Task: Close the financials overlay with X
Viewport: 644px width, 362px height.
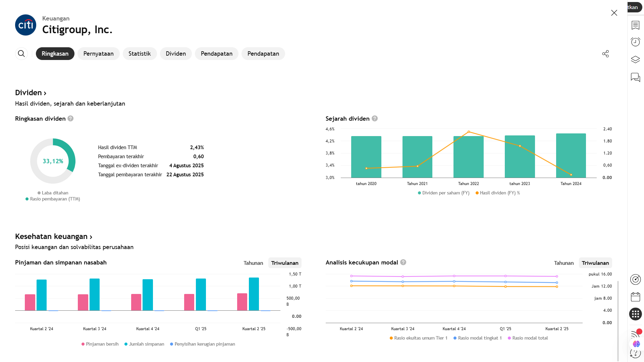Action: 614,13
